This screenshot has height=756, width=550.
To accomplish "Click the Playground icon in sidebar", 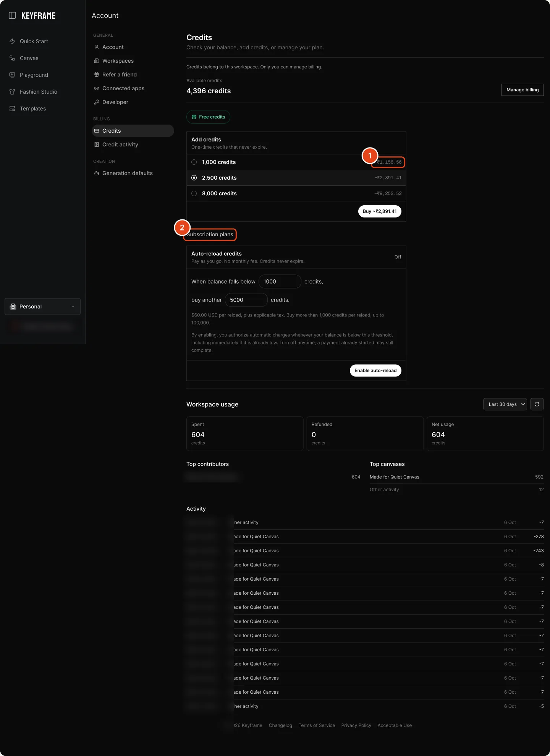I will (x=12, y=75).
